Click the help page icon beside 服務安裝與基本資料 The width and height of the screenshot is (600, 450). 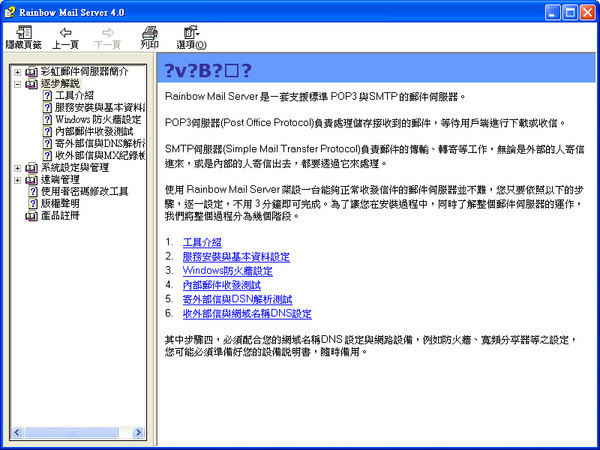pyautogui.click(x=47, y=108)
